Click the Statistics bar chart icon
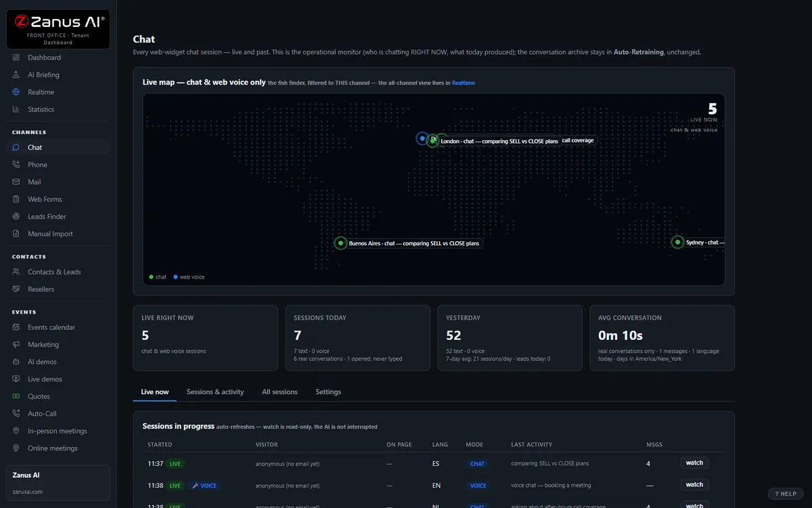The height and width of the screenshot is (508, 812). [16, 109]
